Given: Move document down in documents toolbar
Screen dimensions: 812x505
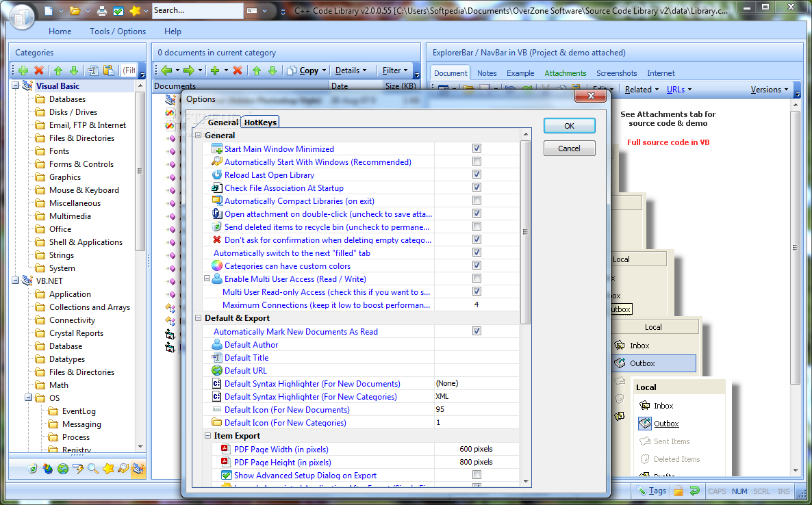Looking at the screenshot, I should pyautogui.click(x=272, y=70).
